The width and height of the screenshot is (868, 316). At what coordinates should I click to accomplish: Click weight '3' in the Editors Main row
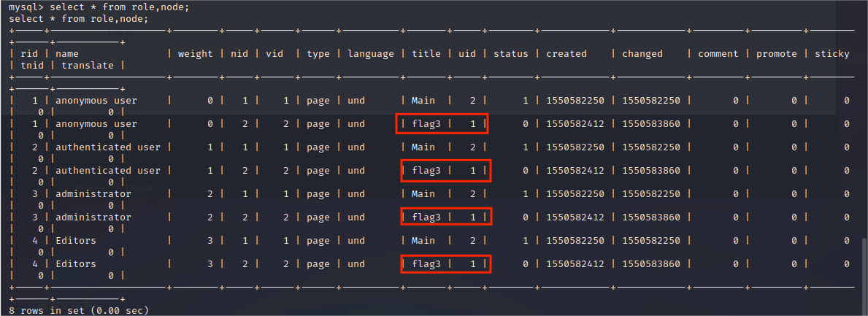pos(210,241)
